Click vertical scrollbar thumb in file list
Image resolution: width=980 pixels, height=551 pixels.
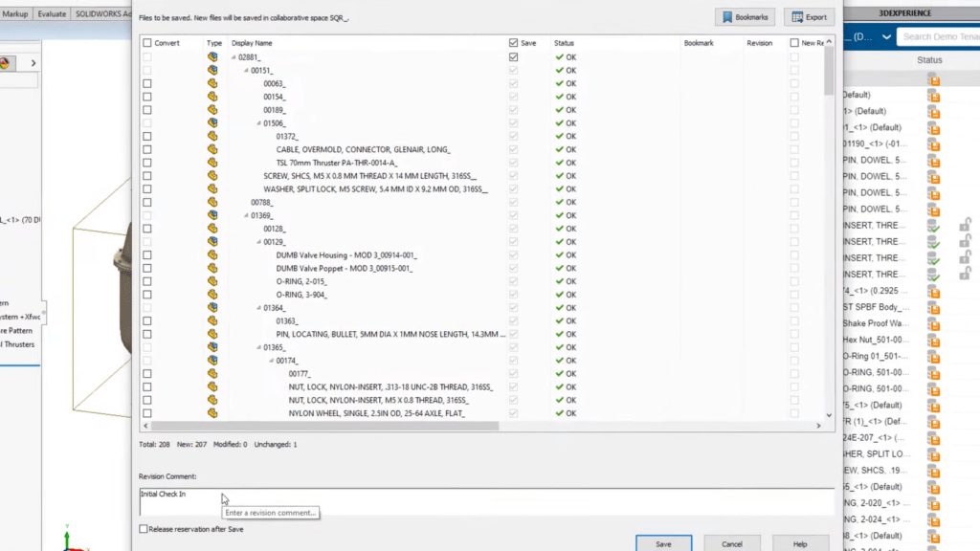coord(829,71)
